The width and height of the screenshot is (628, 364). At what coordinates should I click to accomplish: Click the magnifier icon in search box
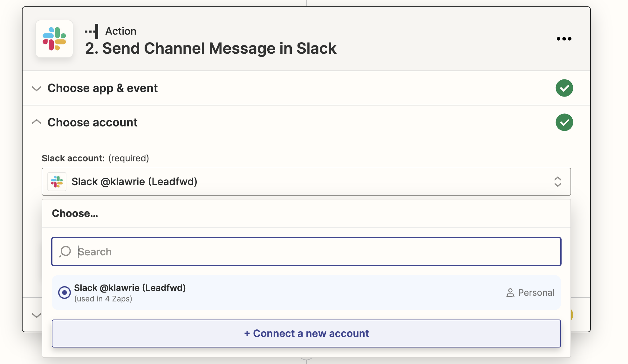(x=65, y=252)
